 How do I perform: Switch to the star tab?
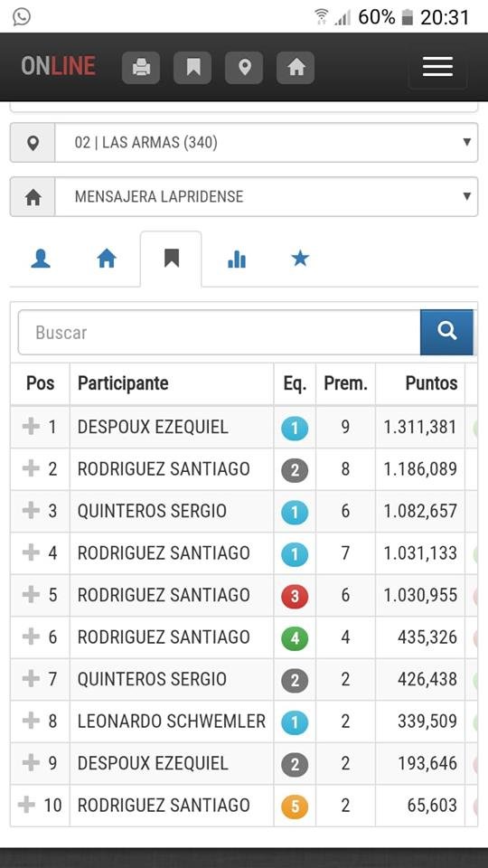[x=300, y=259]
